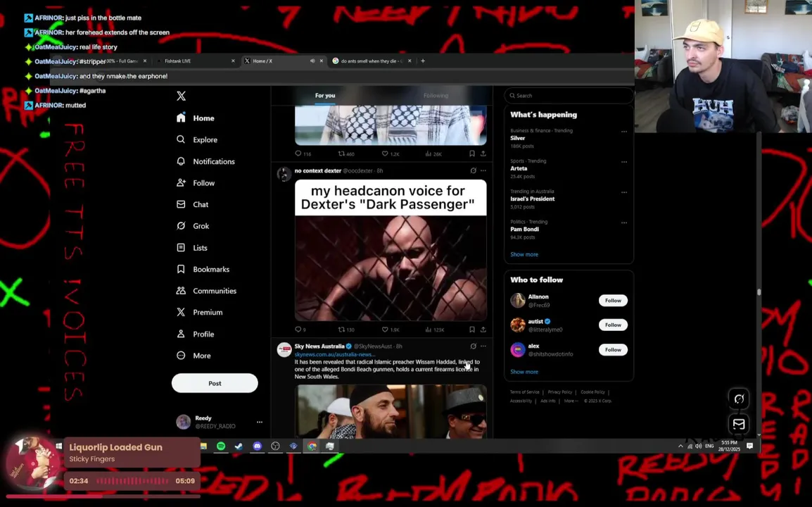The height and width of the screenshot is (507, 812).
Task: Open the floating Grok button
Action: point(739,399)
